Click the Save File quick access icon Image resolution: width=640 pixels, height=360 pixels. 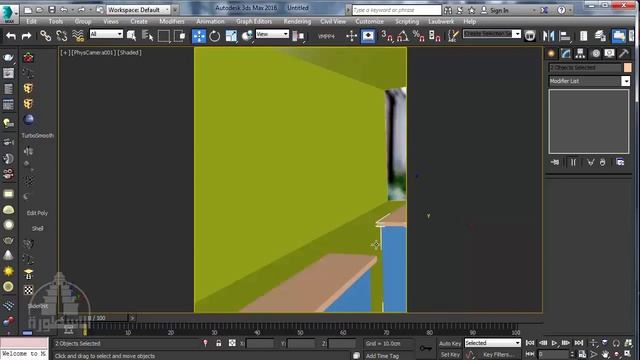tap(52, 9)
